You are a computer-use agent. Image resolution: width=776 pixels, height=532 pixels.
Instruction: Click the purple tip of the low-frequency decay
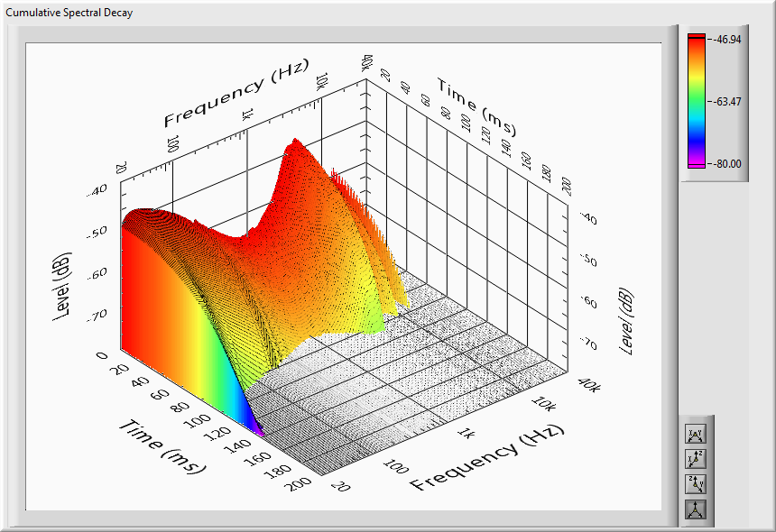259,432
